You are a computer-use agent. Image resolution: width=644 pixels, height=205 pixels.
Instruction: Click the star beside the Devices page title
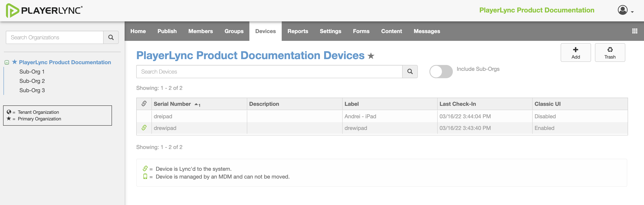[x=371, y=56]
